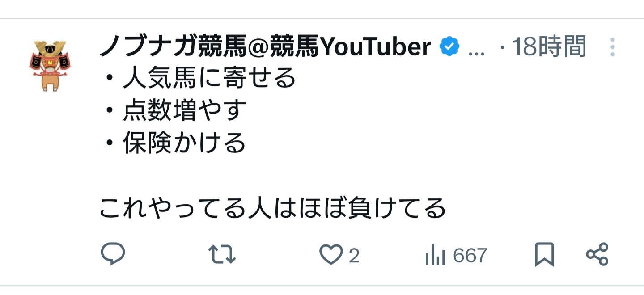This screenshot has width=644, height=295.
Task: Click empty space right of the bullet list
Action: pyautogui.click(x=447, y=112)
